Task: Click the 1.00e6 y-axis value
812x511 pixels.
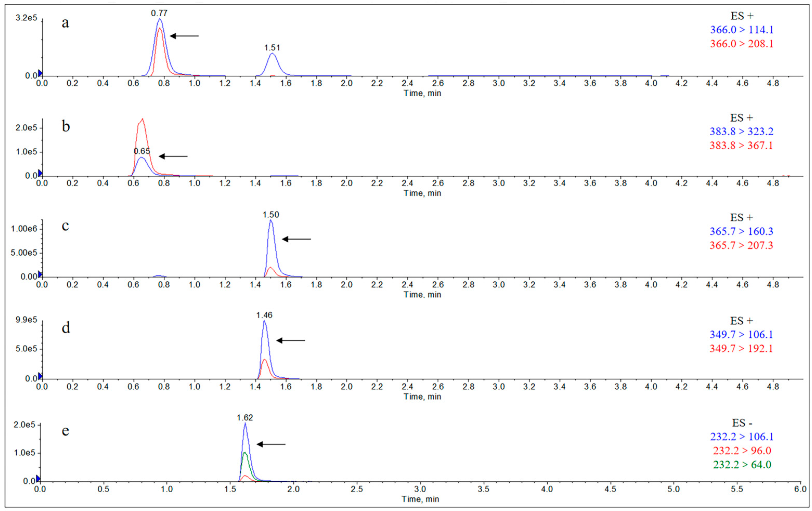Action: tap(24, 229)
